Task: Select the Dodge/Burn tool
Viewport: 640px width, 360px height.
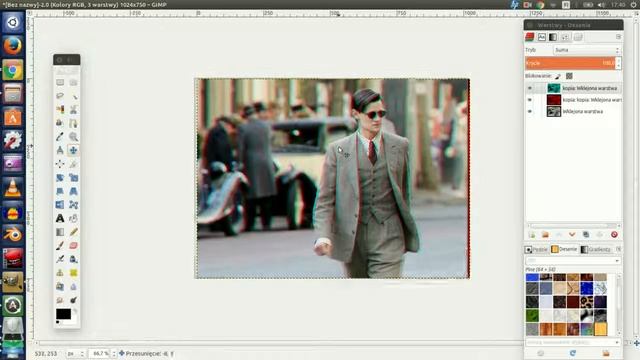Action: coord(73,300)
